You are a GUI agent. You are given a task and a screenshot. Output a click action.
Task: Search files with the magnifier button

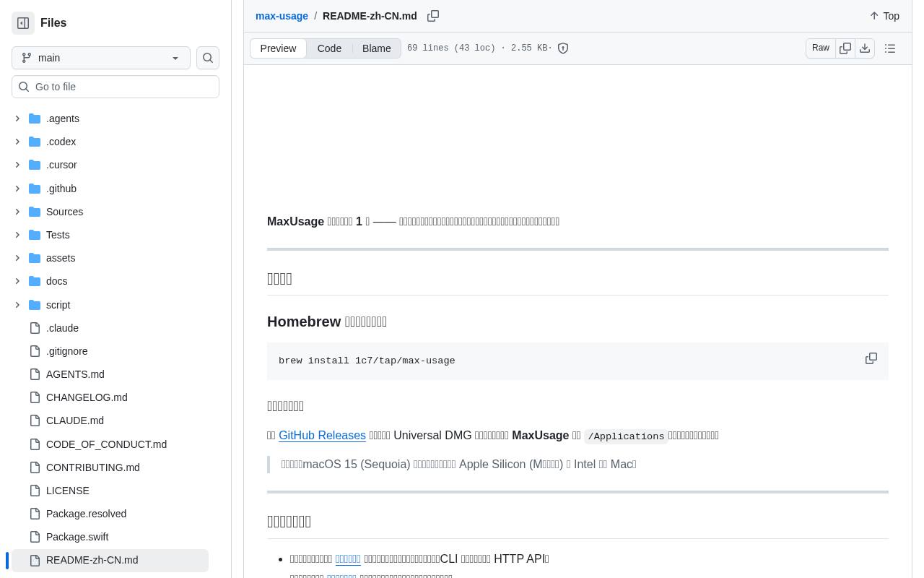coord(208,58)
